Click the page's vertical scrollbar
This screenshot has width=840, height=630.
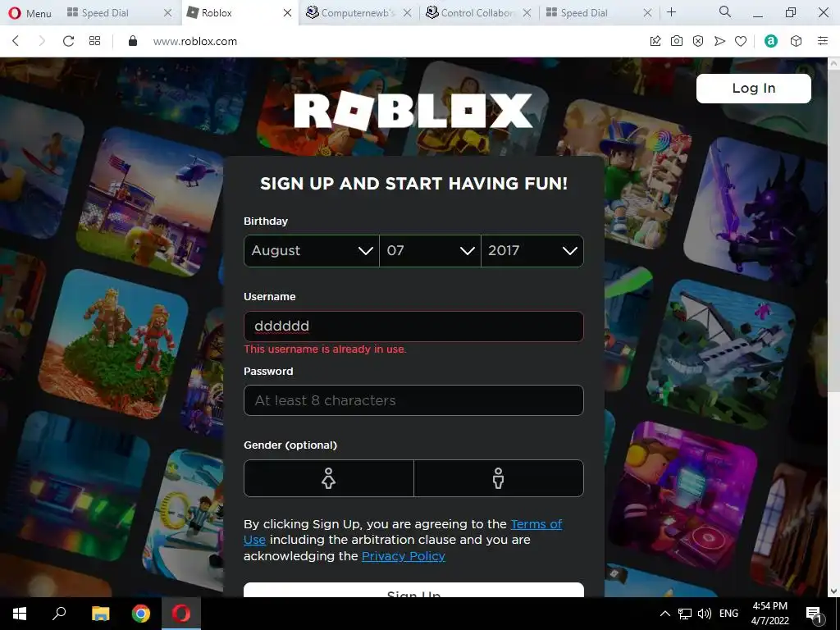833,231
